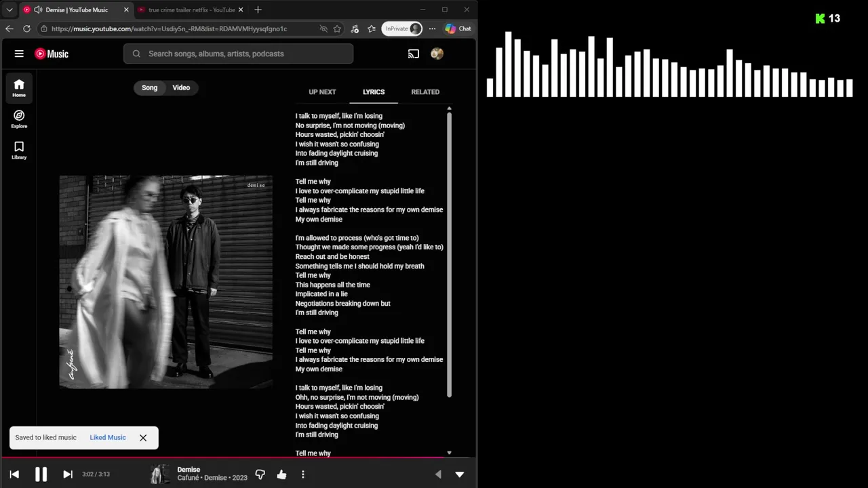
Task: Collapse the player page with down arrow
Action: click(x=459, y=474)
